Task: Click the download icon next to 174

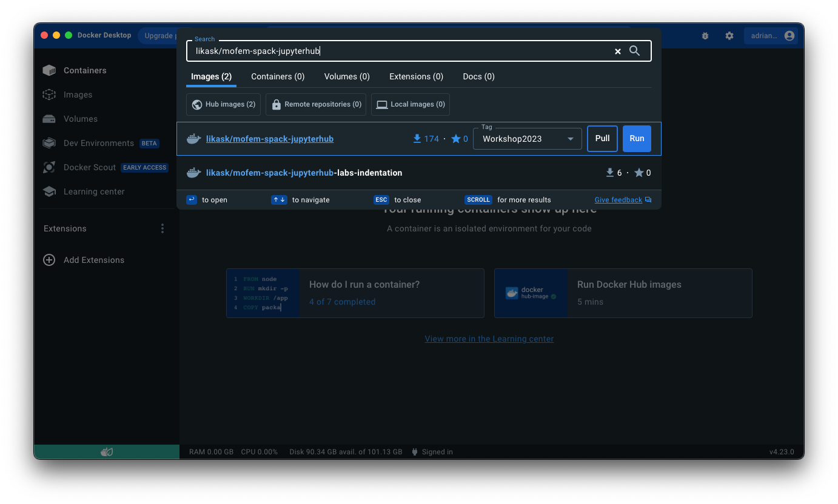Action: pos(417,139)
